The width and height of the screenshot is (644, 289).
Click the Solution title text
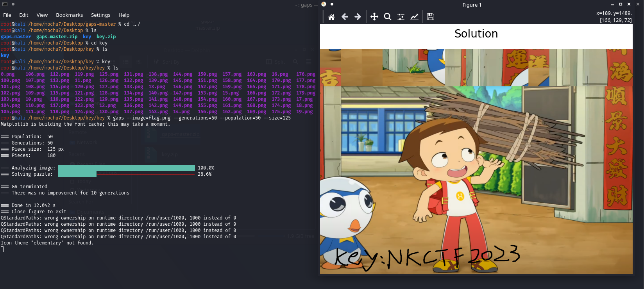click(x=476, y=34)
